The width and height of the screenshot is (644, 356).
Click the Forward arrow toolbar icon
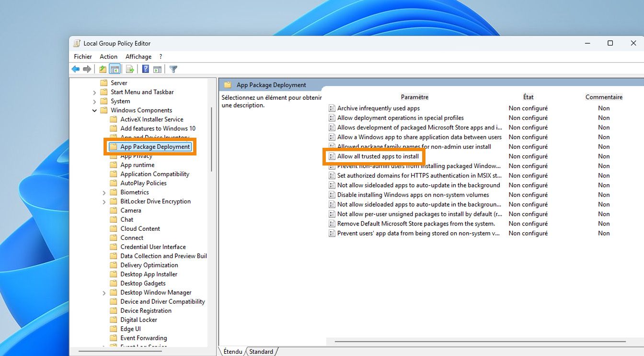87,69
